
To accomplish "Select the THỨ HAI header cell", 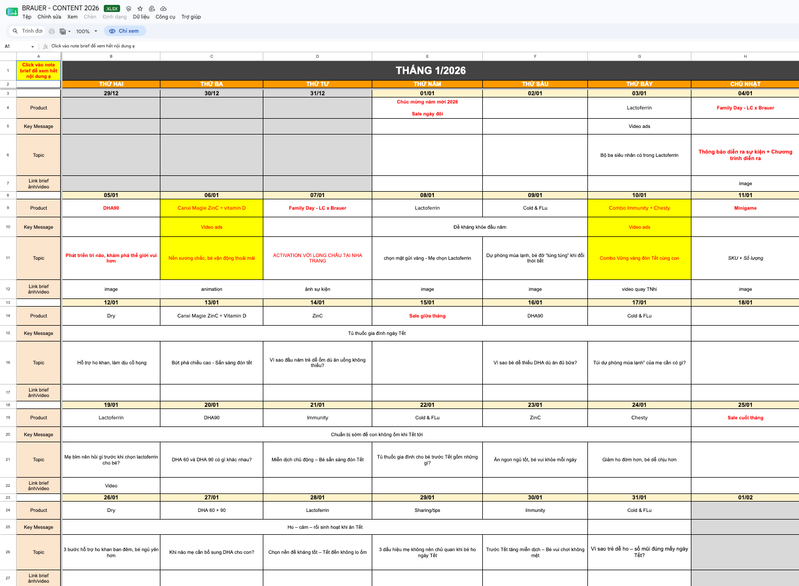I will click(111, 84).
